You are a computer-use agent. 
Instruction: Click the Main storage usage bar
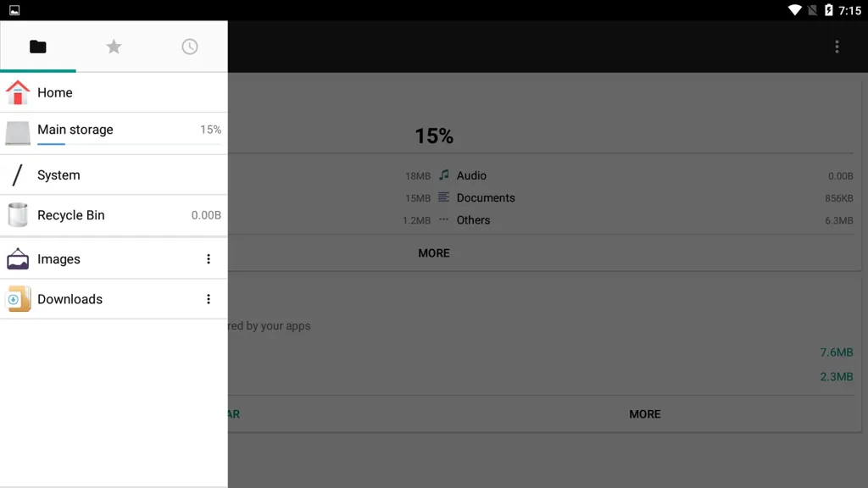(130, 144)
